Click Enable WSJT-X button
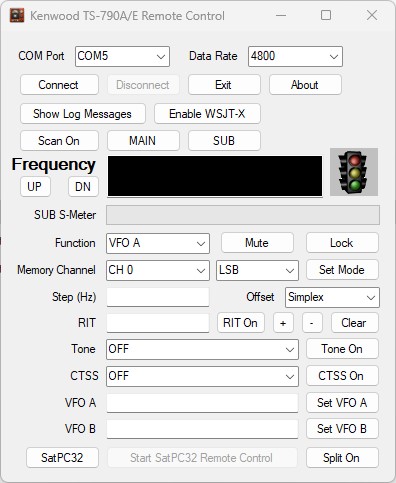The height and width of the screenshot is (483, 396). coord(207,114)
